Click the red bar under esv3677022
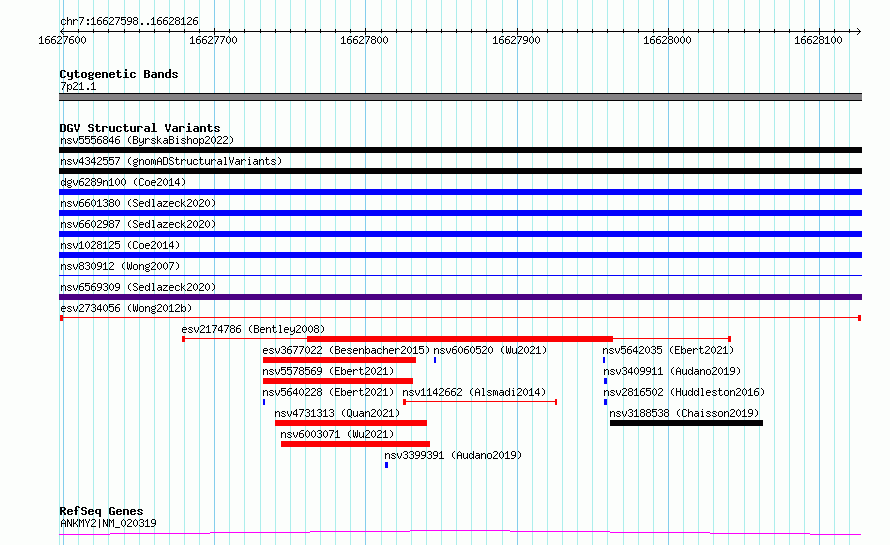The height and width of the screenshot is (545, 890). click(339, 360)
